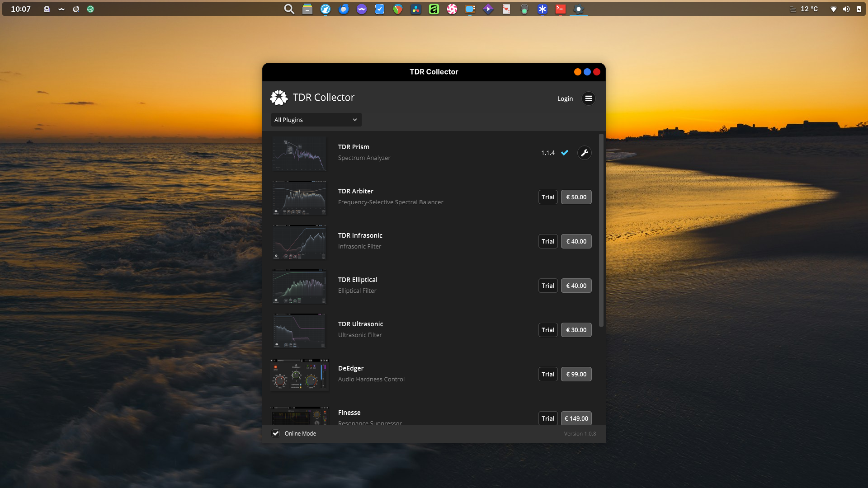868x488 pixels.
Task: Select the TDR Elliptical plugin name
Action: coord(358,280)
